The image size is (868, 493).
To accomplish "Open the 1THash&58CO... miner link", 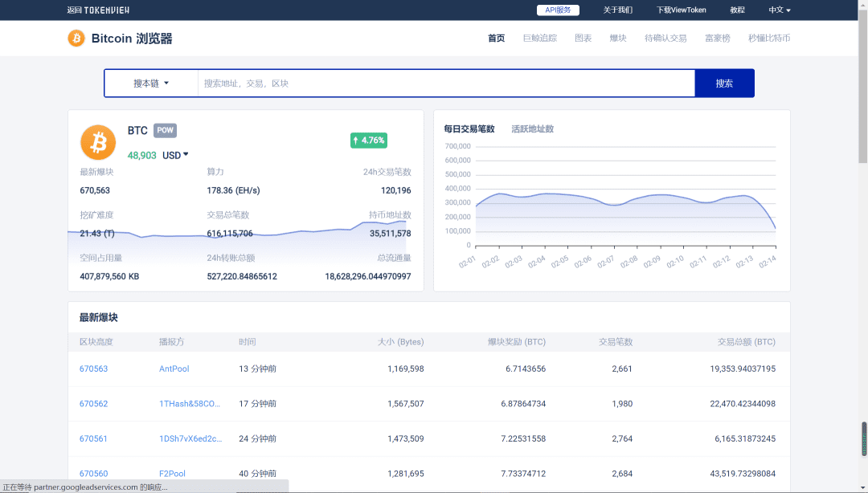I will pos(190,404).
